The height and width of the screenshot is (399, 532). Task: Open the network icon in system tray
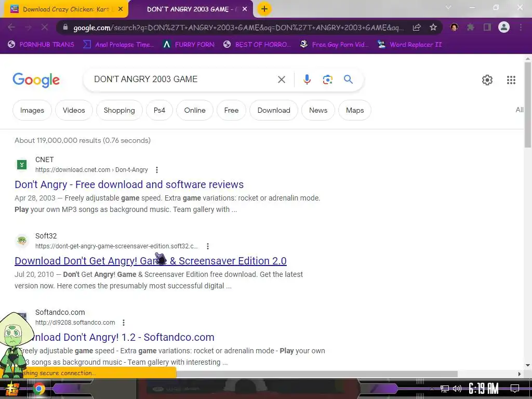click(x=444, y=389)
